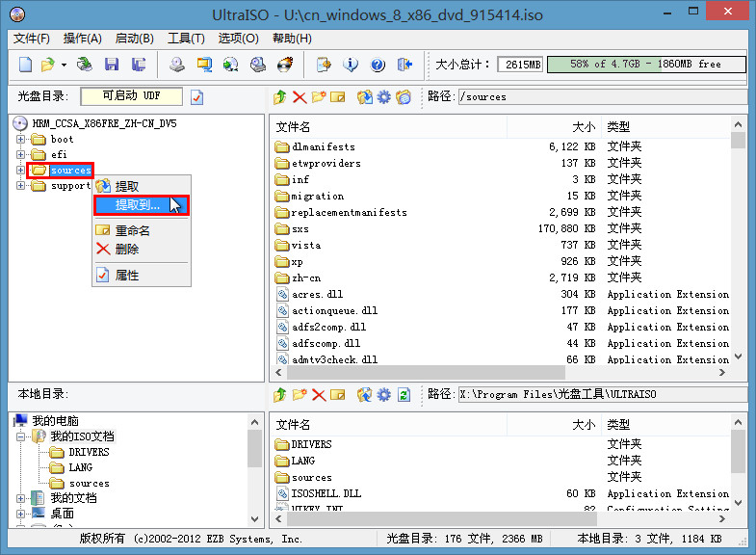
Task: Expand the boot folder tree node
Action: point(20,140)
